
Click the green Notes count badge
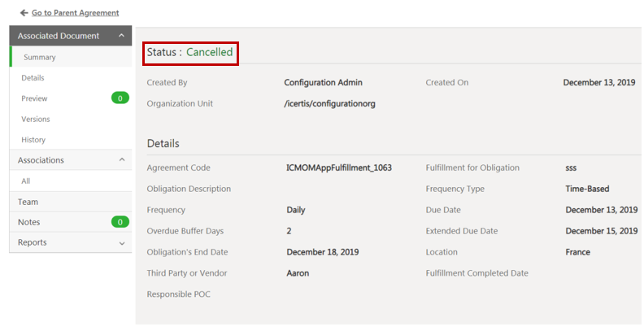tap(120, 222)
